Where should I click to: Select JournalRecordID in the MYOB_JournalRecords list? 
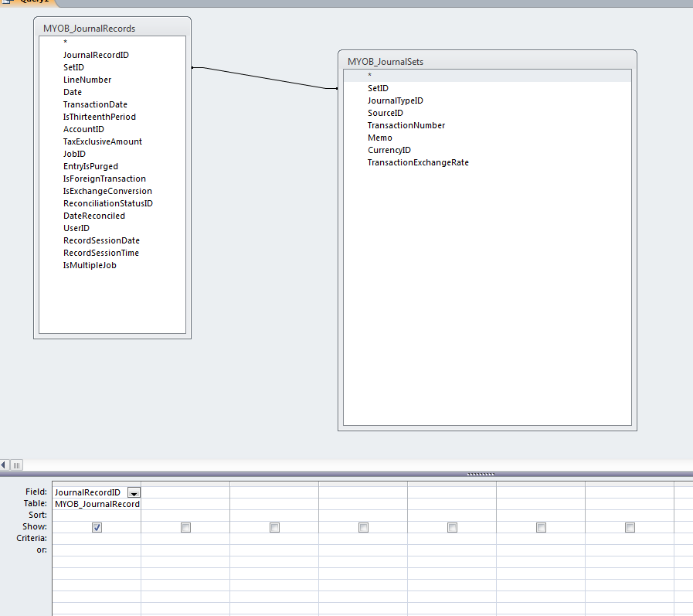coord(112,55)
